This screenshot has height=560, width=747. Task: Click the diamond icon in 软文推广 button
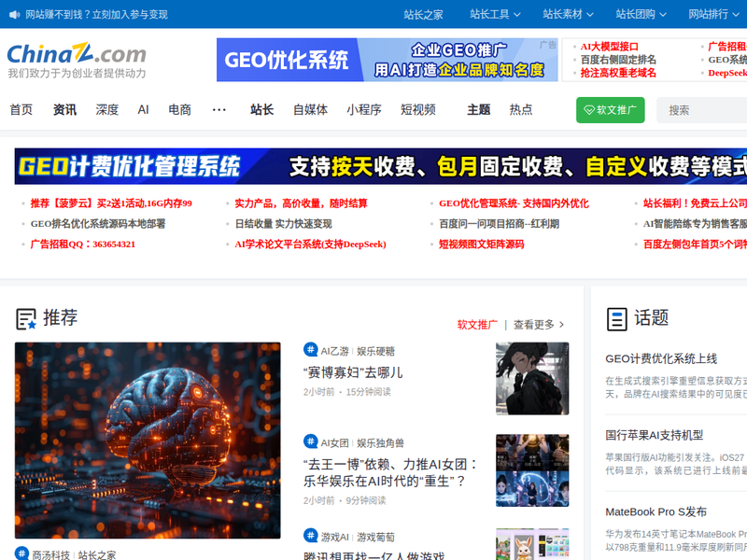click(589, 110)
